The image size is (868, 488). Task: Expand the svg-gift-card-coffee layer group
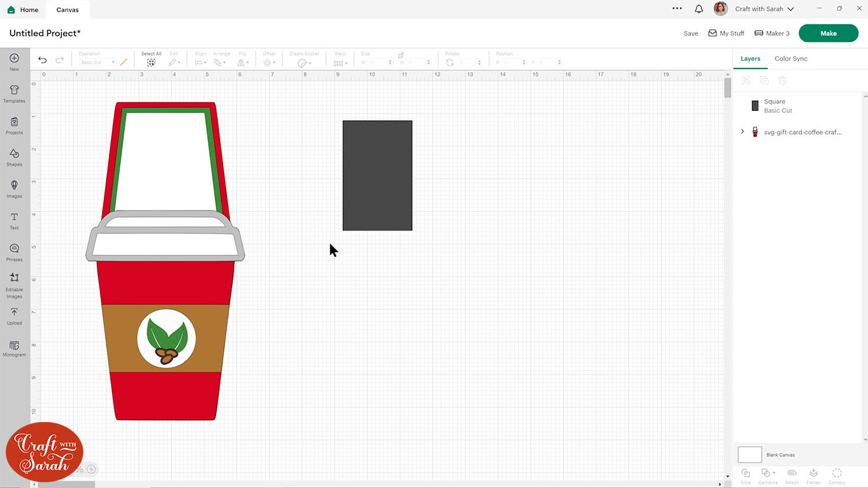(x=742, y=132)
